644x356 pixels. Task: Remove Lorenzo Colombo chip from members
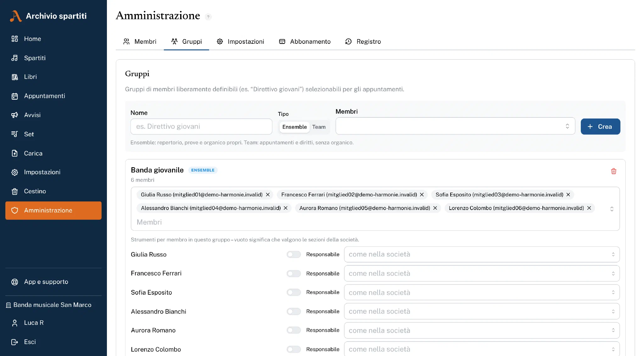click(589, 208)
